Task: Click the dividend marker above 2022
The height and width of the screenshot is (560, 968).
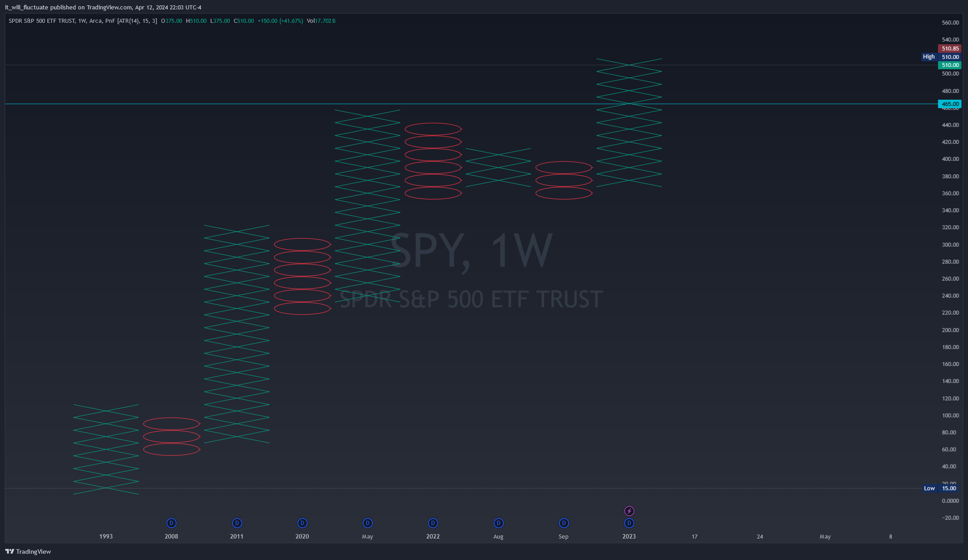Action: (433, 523)
